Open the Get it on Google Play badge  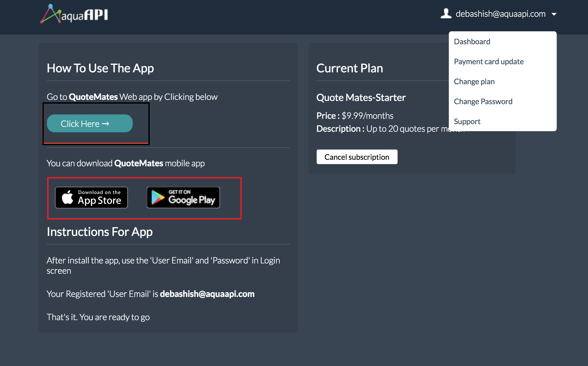coord(183,198)
